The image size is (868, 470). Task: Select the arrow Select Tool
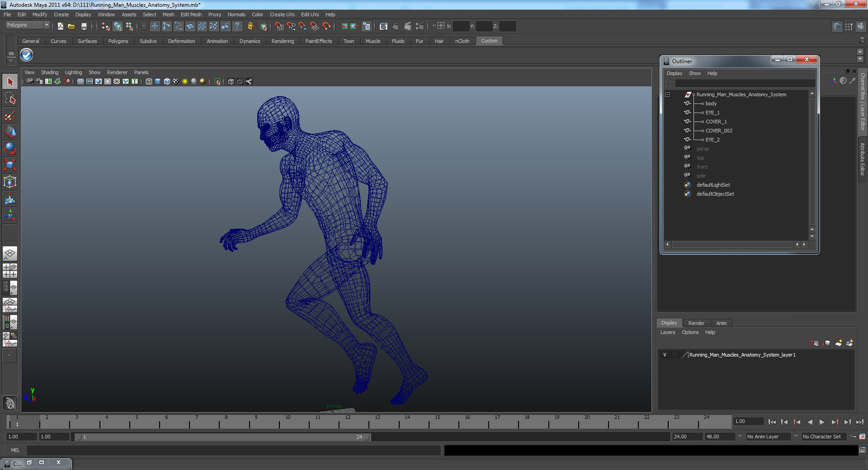coord(10,82)
